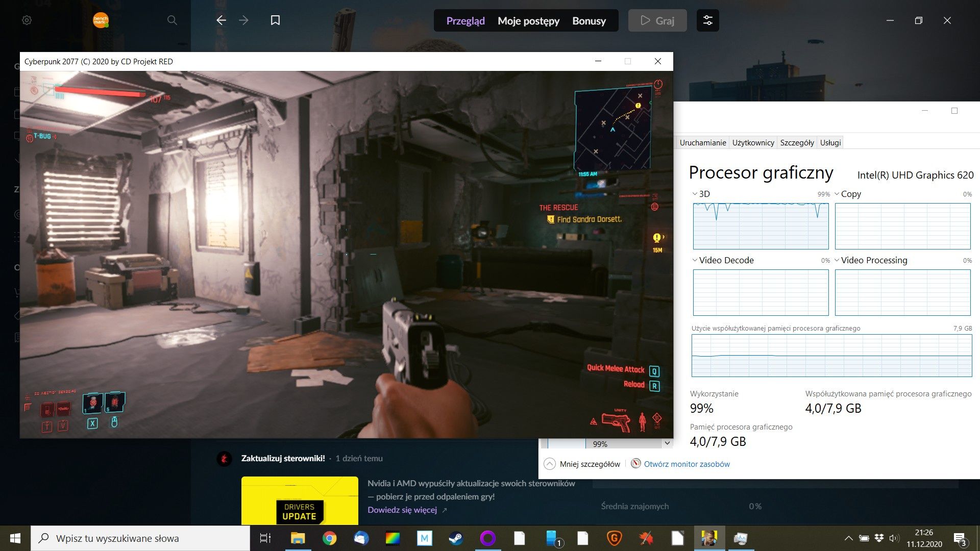Open Task View on taskbar

265,538
